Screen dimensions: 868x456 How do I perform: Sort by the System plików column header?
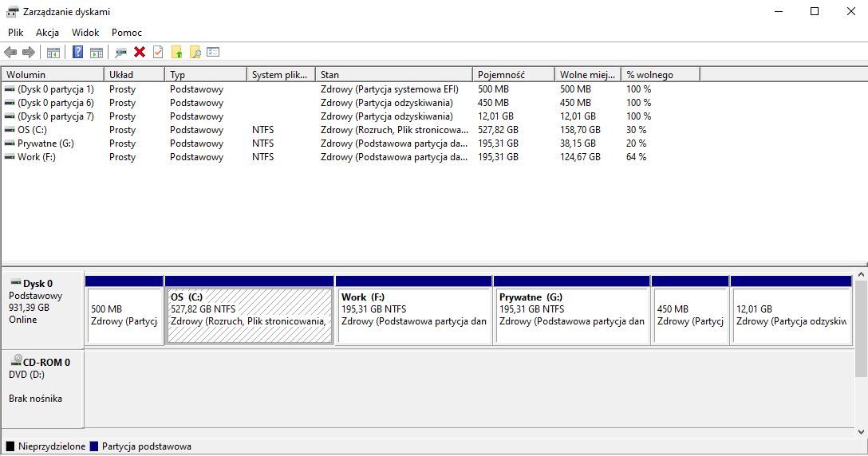(x=281, y=75)
